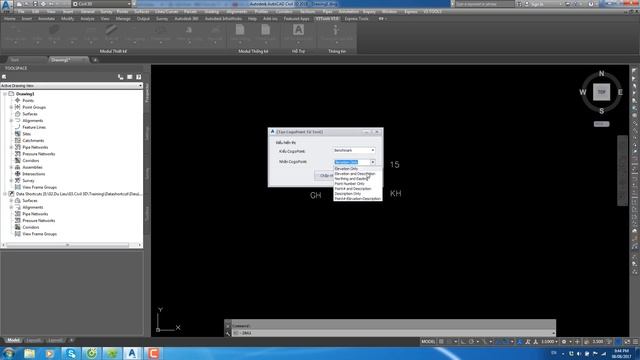Image resolution: width=640 pixels, height=360 pixels.
Task: Toggle the grid display in status bar
Action: click(441, 342)
